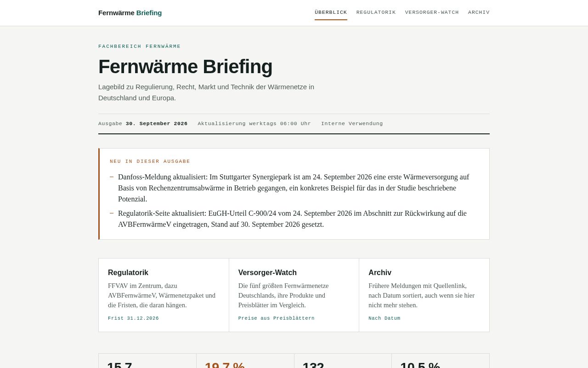The width and height of the screenshot is (588, 368).
Task: Click the 19,7 % statistic tile
Action: pyautogui.click(x=245, y=361)
